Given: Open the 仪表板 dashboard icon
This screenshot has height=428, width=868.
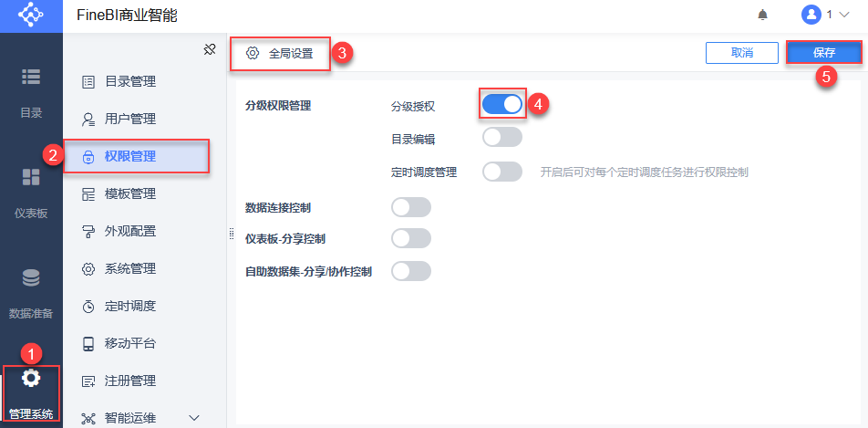Looking at the screenshot, I should [31, 177].
